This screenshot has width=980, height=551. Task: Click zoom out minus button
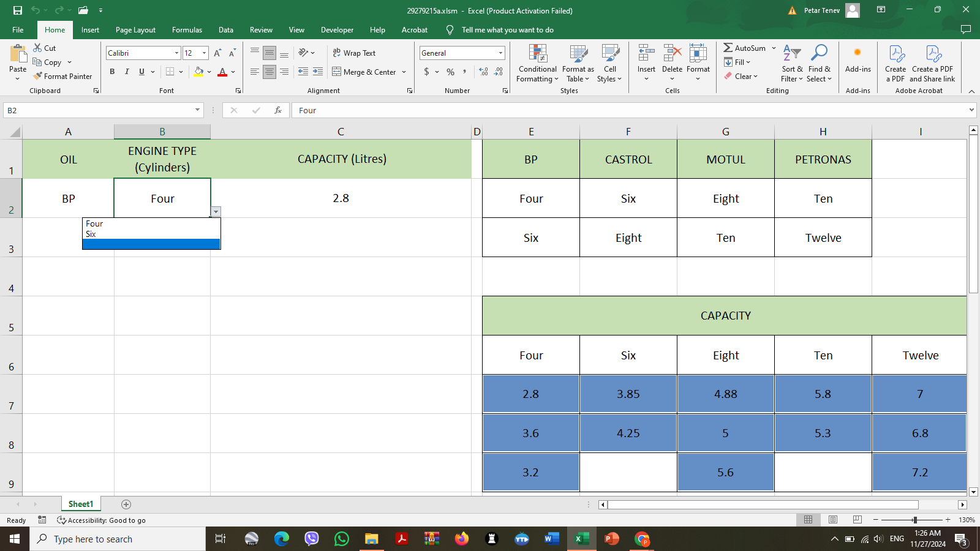click(x=876, y=520)
